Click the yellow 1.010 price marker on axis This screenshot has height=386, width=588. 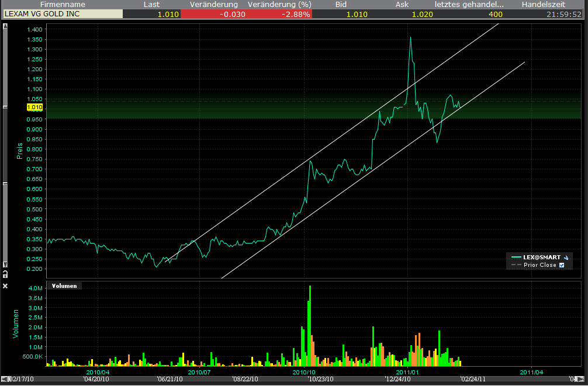click(x=35, y=107)
